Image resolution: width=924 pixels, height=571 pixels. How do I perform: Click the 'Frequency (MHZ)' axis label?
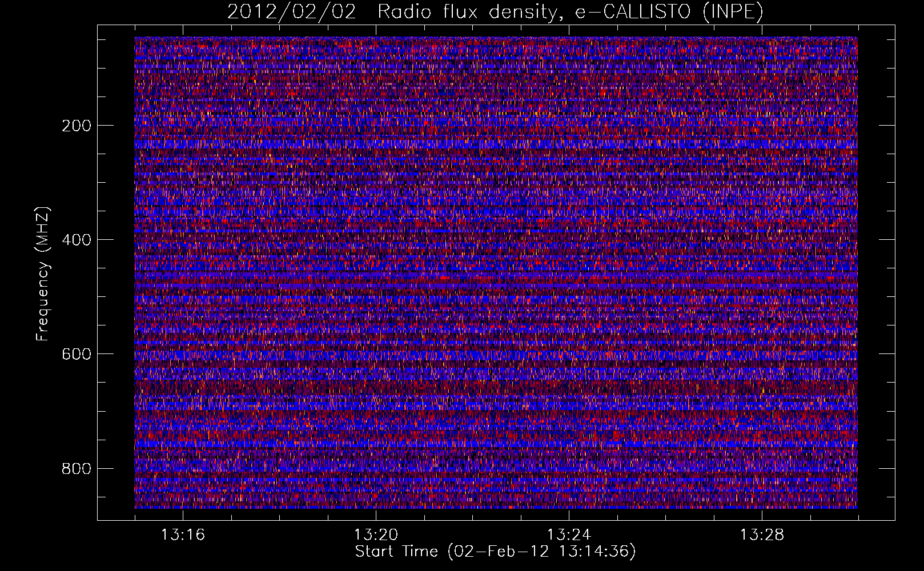pyautogui.click(x=43, y=274)
